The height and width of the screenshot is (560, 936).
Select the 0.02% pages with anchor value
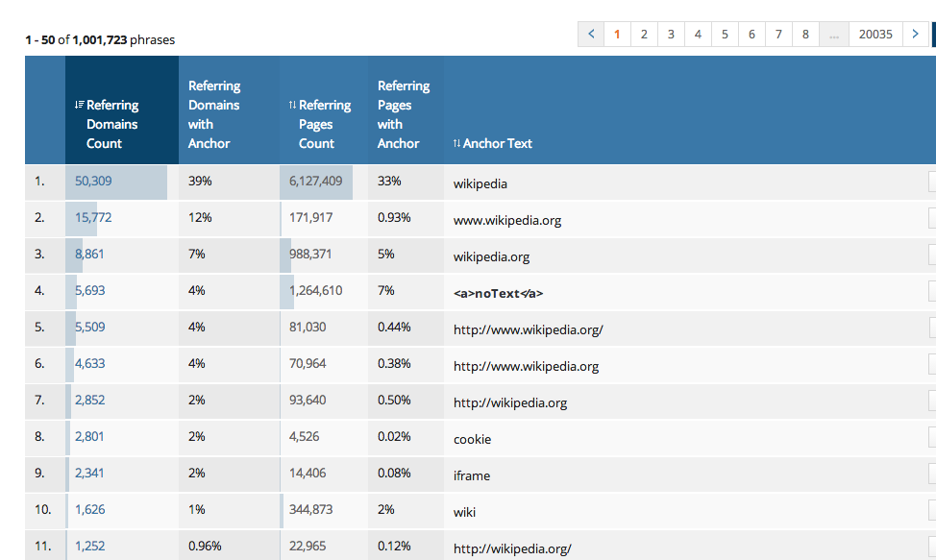tap(394, 436)
